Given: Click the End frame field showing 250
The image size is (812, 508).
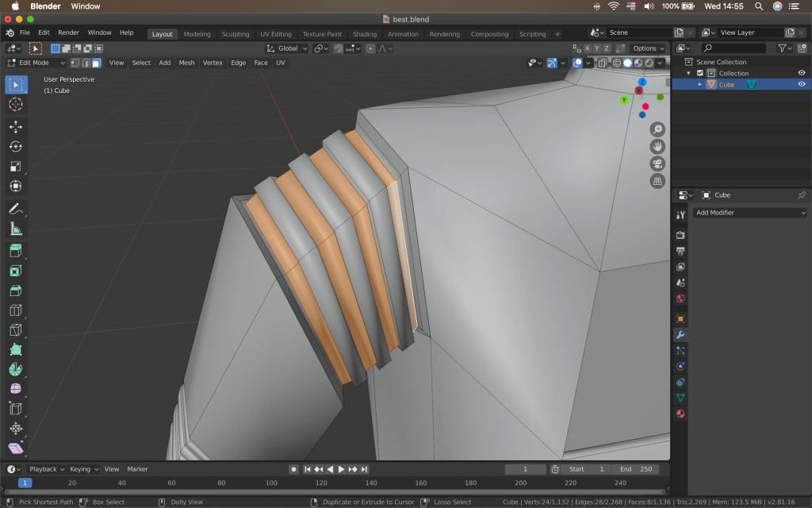Looking at the screenshot, I should click(x=636, y=469).
